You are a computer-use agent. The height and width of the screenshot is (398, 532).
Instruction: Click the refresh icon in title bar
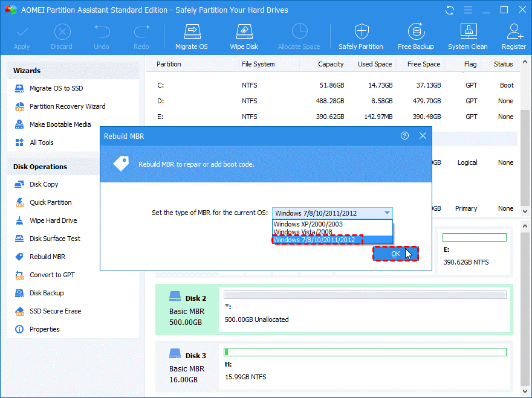(450, 10)
